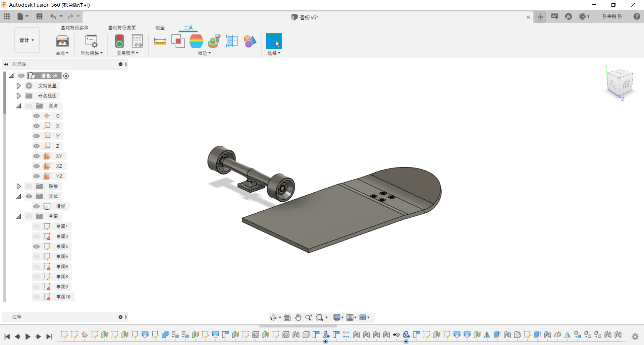Viewport: 644px width, 345px height.
Task: Click the Interference check icon
Action: coord(178,41)
